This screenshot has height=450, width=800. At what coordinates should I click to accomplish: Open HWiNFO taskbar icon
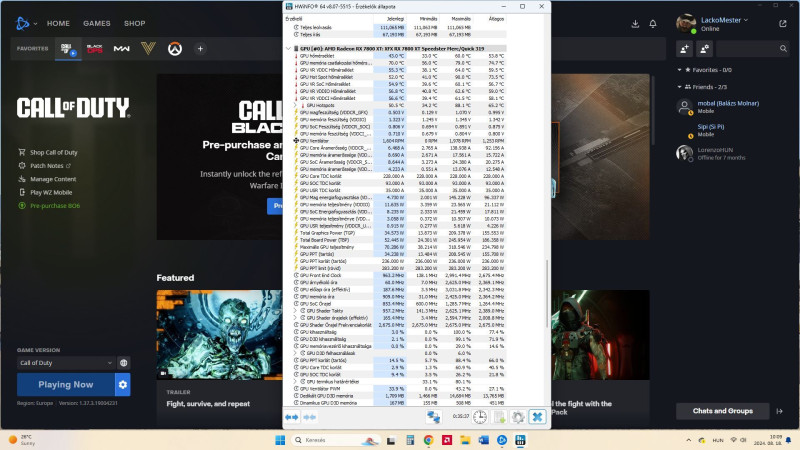coord(520,440)
